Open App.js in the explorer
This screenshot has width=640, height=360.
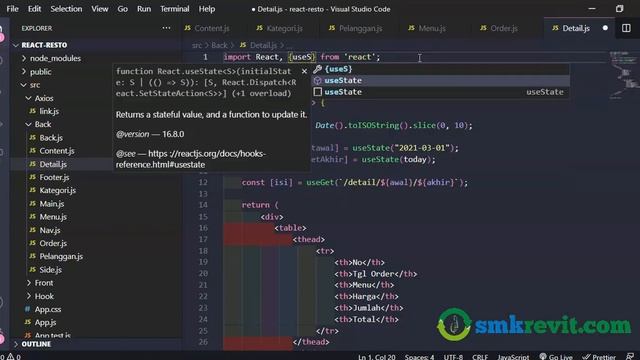tap(45, 322)
